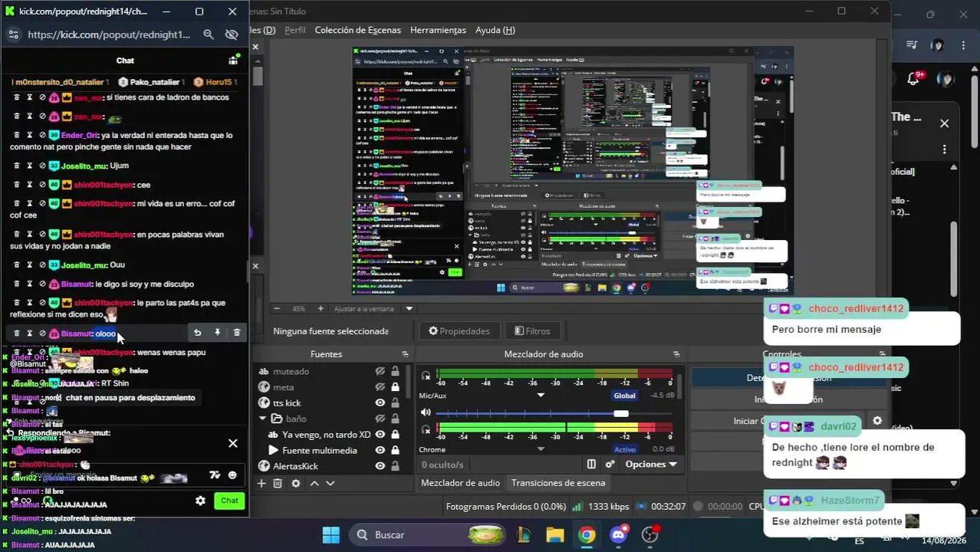Open the Herramientas menu in OBS

coord(438,30)
